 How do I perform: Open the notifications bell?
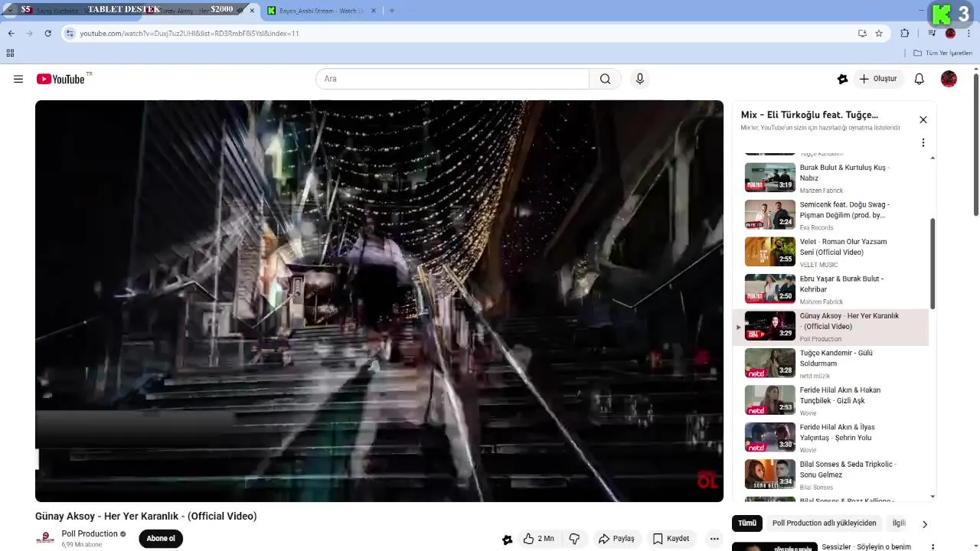coord(920,79)
